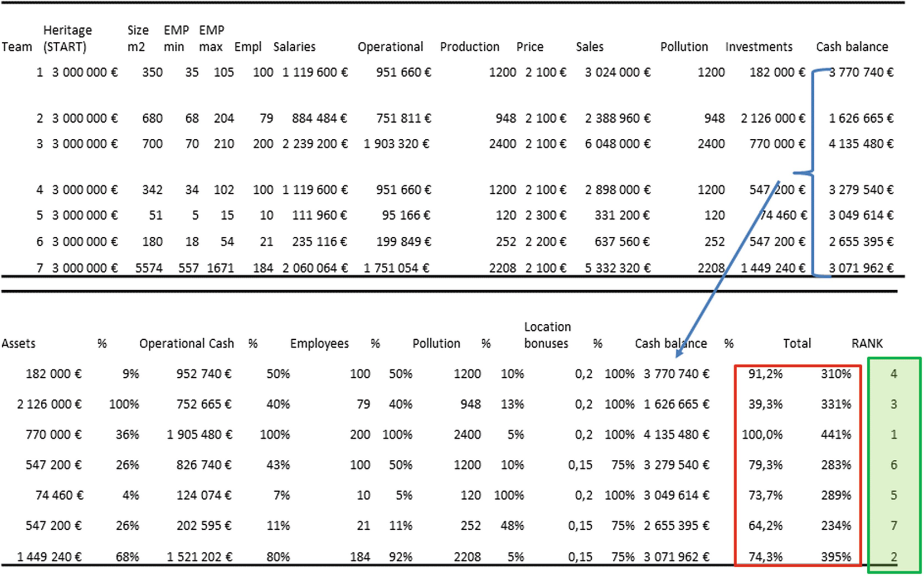Click the 'EMP min' header
The image size is (924, 576).
[x=176, y=39]
